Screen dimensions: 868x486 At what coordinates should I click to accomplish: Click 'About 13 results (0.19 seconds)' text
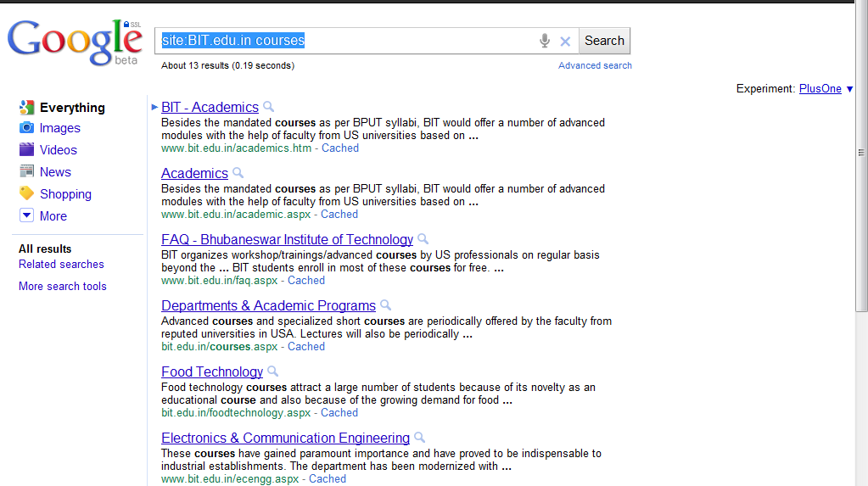pos(227,65)
